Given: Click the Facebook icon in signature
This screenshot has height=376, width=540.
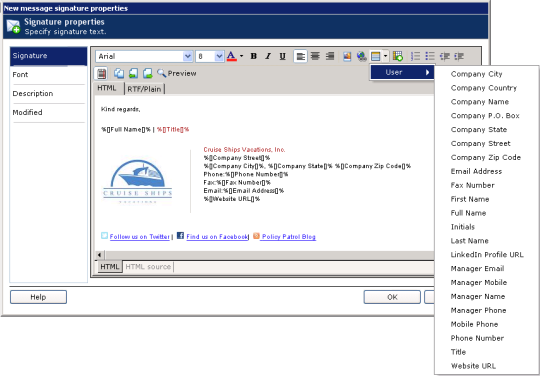Looking at the screenshot, I should (x=180, y=236).
